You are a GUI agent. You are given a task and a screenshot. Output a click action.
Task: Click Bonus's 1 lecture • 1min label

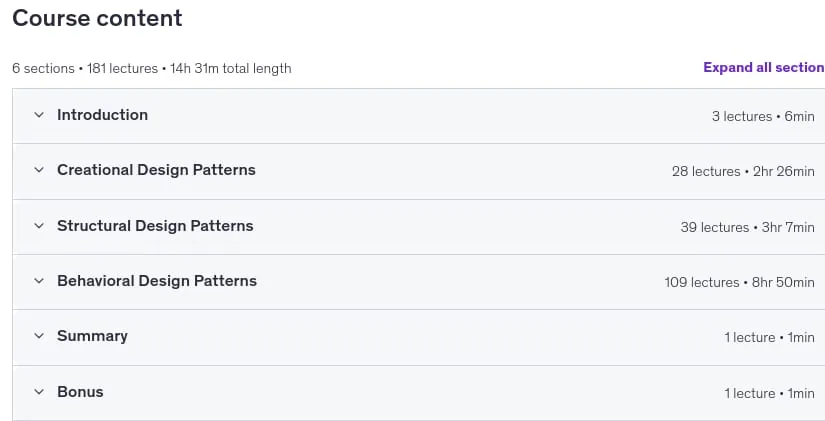click(x=769, y=393)
